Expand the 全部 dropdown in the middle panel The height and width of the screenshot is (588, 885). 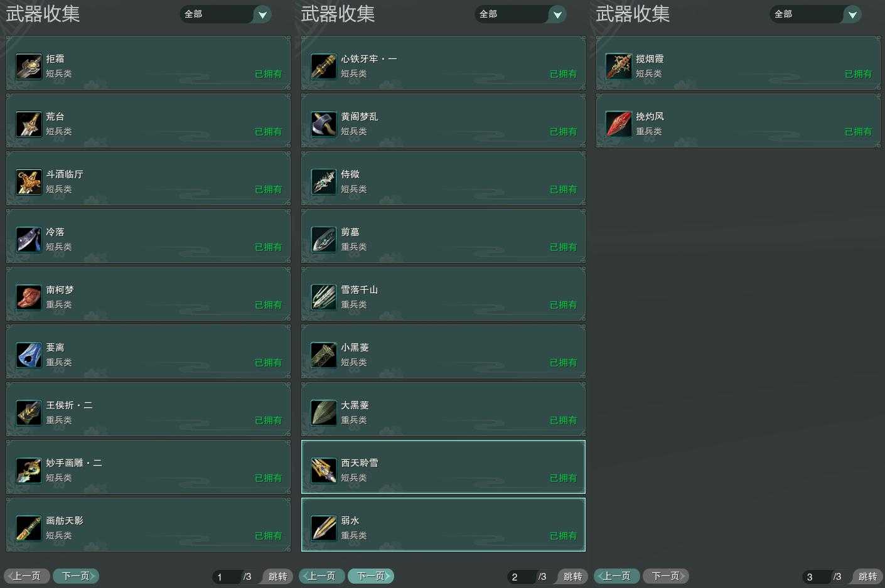[521, 14]
